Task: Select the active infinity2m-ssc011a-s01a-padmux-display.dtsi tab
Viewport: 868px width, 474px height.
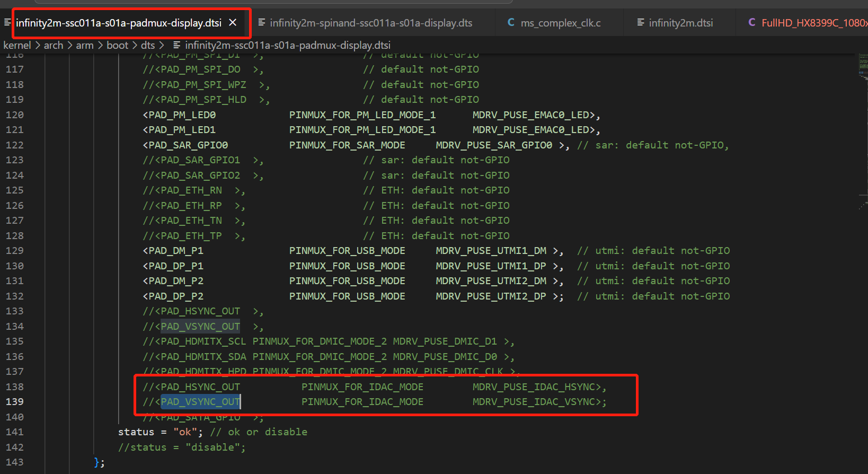Action: pyautogui.click(x=119, y=23)
